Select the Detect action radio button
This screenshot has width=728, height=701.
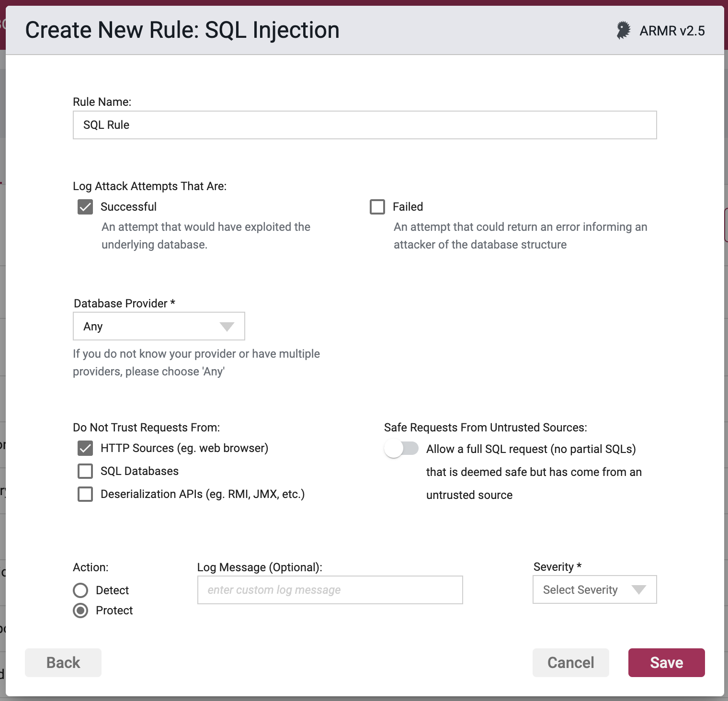pyautogui.click(x=80, y=590)
